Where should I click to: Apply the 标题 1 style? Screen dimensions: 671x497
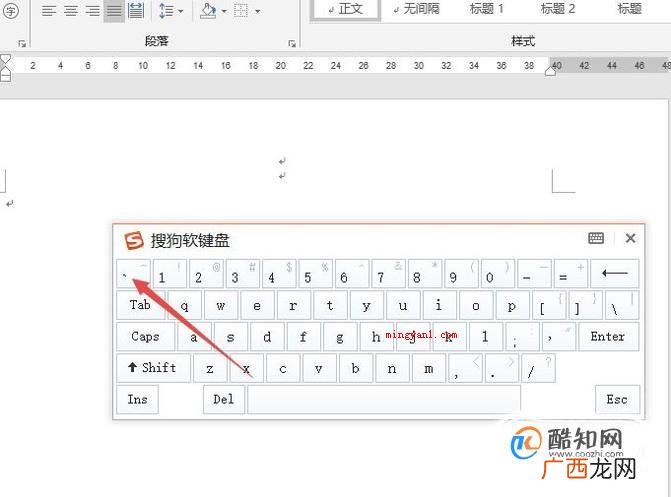(x=487, y=9)
